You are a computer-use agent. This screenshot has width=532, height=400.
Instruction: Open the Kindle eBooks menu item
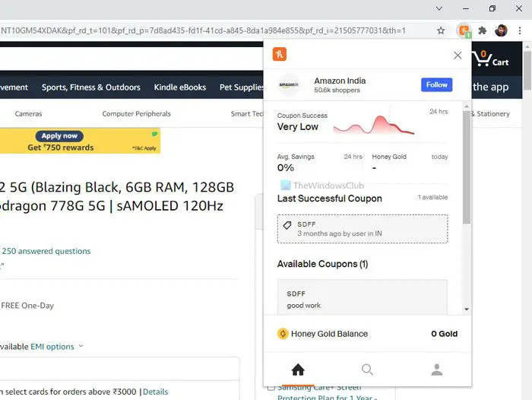(180, 87)
